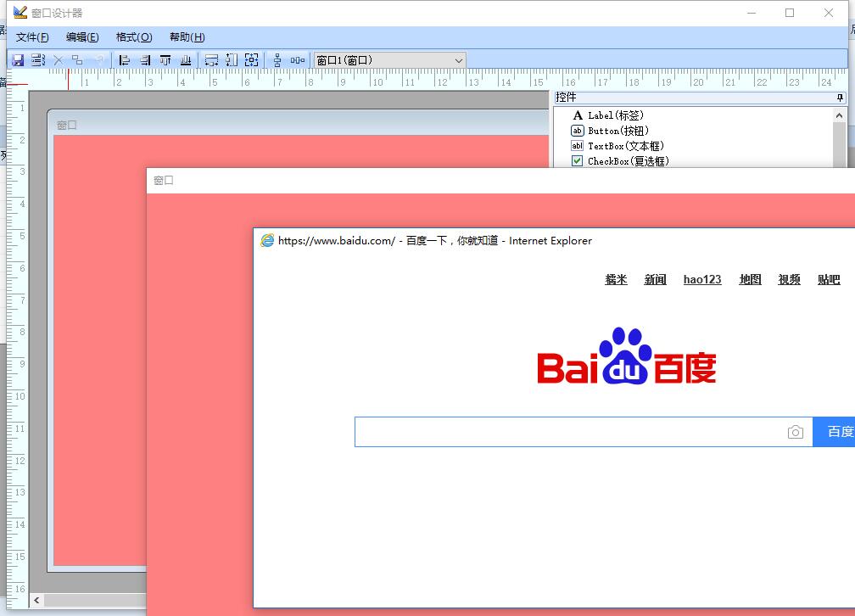This screenshot has width=855, height=616.
Task: Click the Baidu logo image
Action: (x=627, y=356)
